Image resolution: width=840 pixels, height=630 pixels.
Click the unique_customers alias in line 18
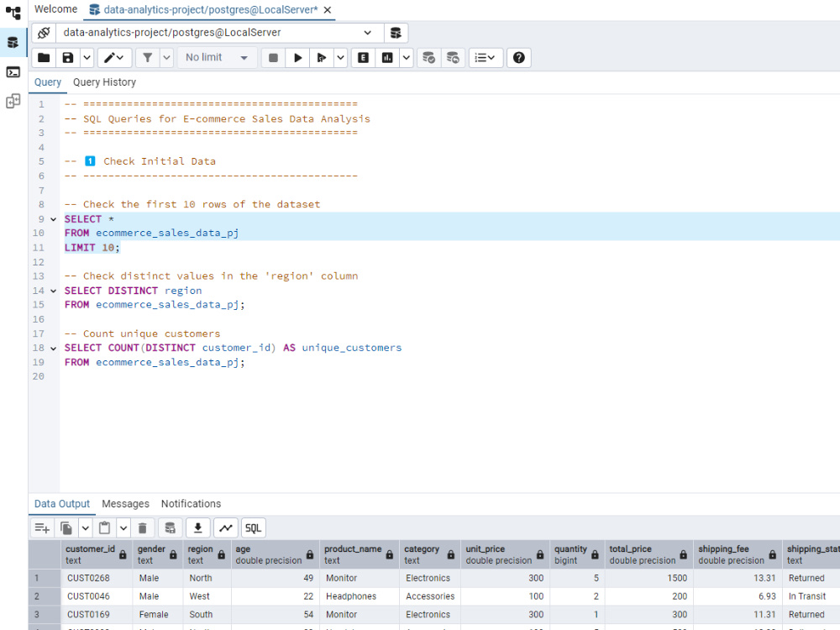[351, 348]
